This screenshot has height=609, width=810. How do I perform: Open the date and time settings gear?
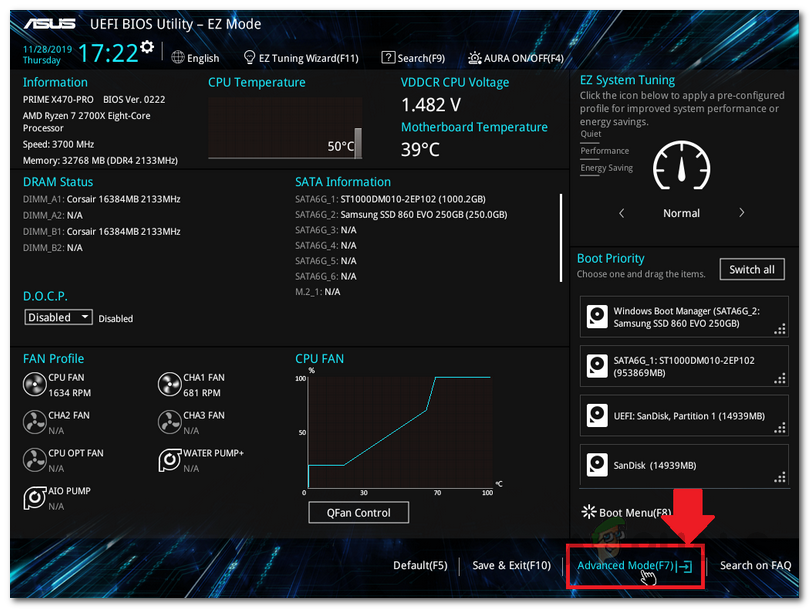pos(147,47)
